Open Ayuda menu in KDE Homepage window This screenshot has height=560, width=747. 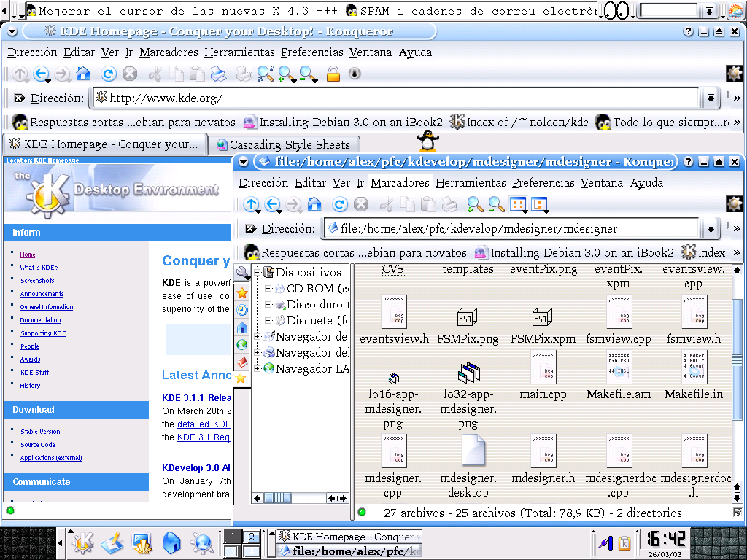(415, 52)
